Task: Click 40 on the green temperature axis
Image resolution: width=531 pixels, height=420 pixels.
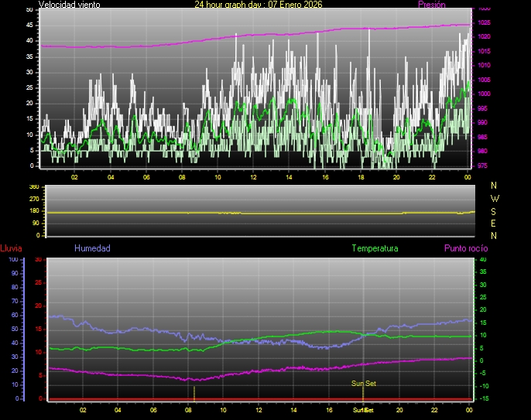Action: 483,260
